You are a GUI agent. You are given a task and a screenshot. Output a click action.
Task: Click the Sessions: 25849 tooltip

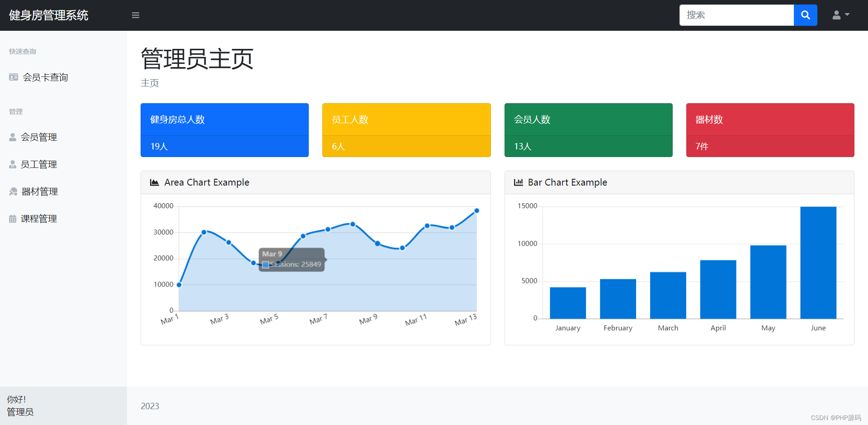pyautogui.click(x=292, y=260)
